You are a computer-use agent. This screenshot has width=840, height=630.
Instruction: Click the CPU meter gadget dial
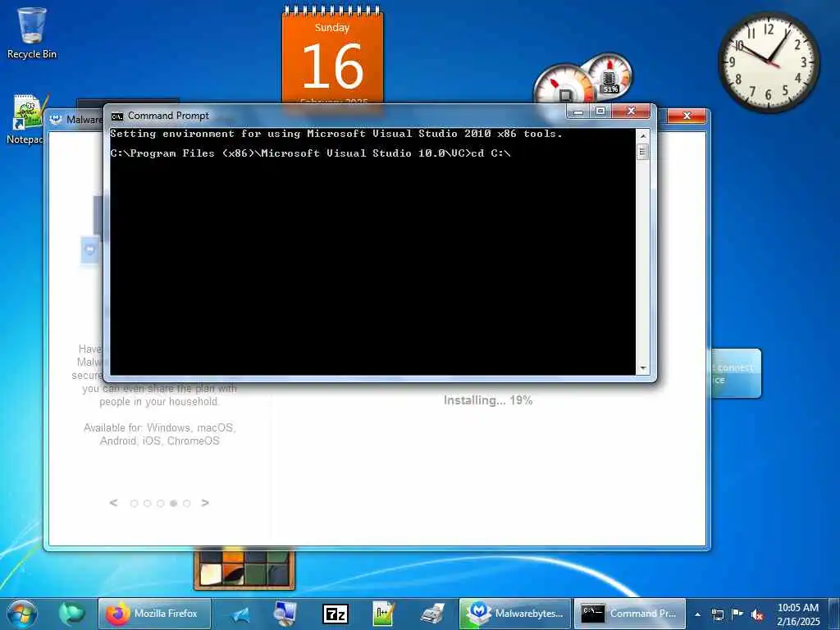564,85
